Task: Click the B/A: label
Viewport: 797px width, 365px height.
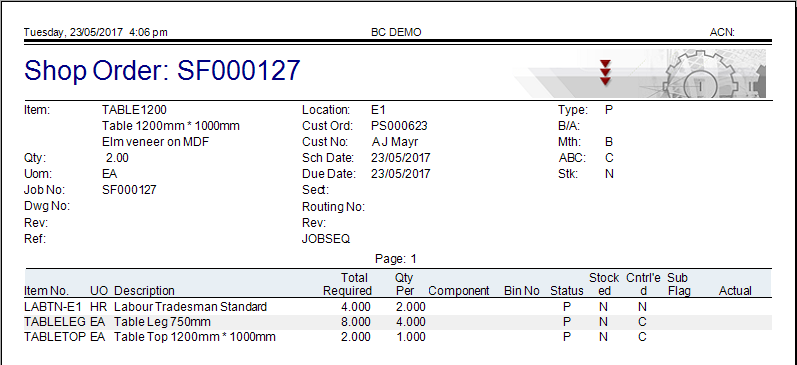Action: tap(569, 126)
